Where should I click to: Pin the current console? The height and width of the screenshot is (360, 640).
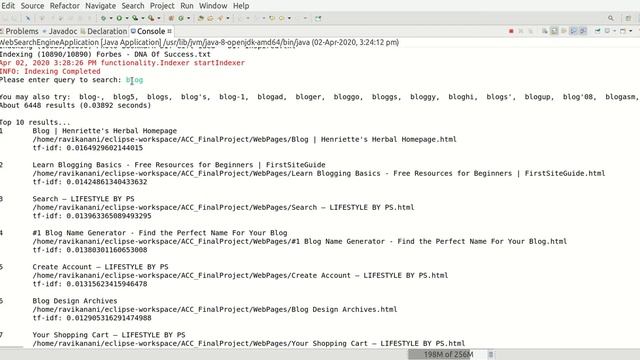click(598, 31)
